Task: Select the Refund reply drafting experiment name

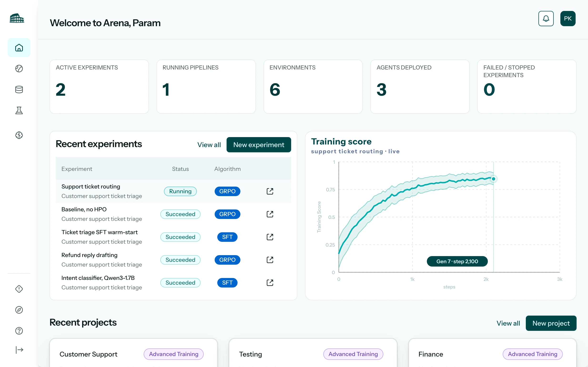Action: pyautogui.click(x=89, y=255)
